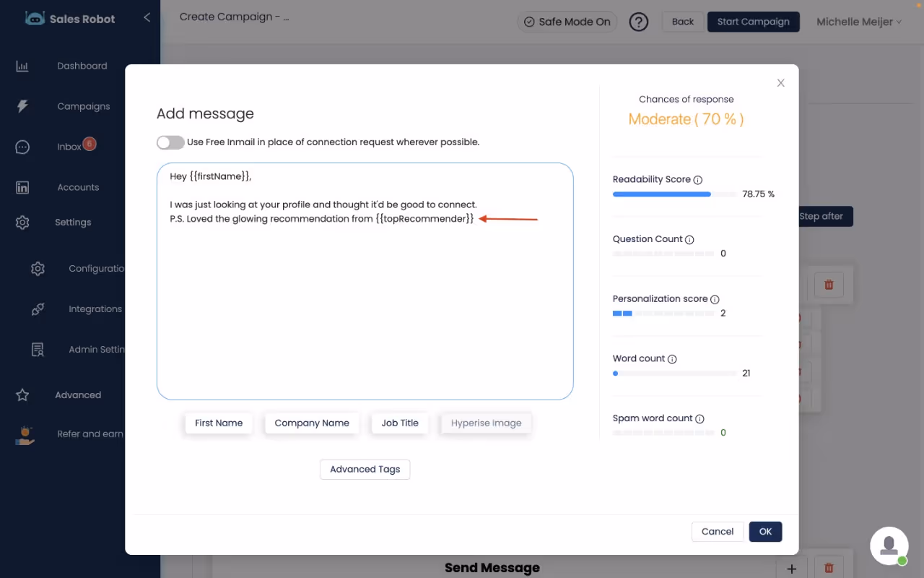The height and width of the screenshot is (578, 924).
Task: Open Refer and earn
Action: [x=25, y=433]
